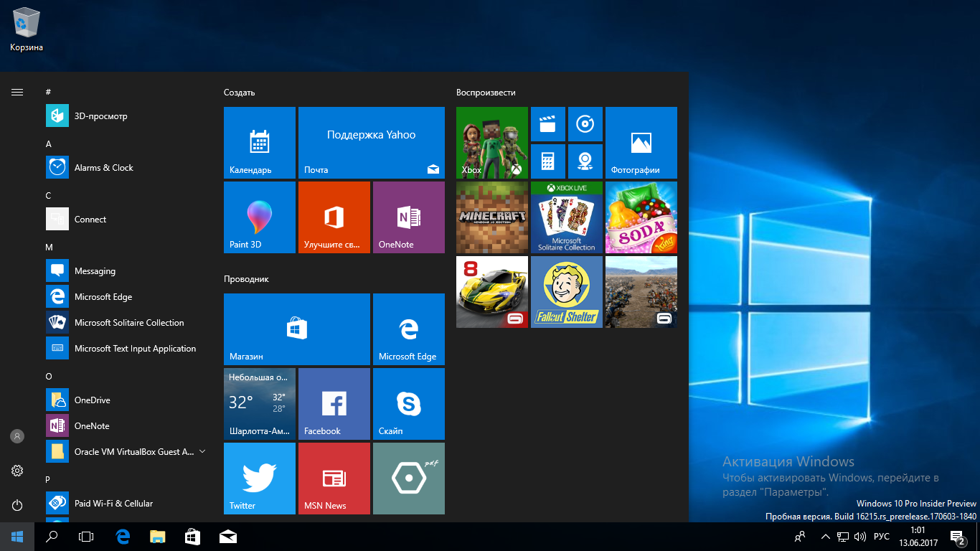The image size is (980, 551).
Task: Open the Action Center notifications icon
Action: 957,537
